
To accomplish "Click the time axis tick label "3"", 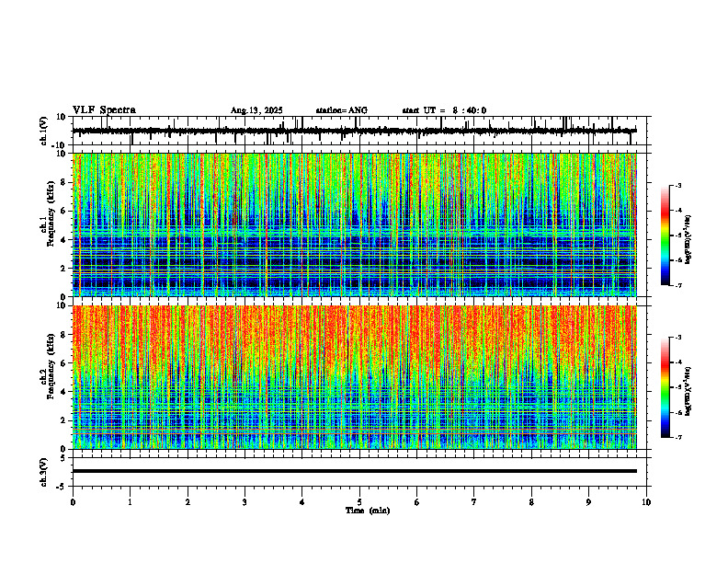I will [245, 502].
